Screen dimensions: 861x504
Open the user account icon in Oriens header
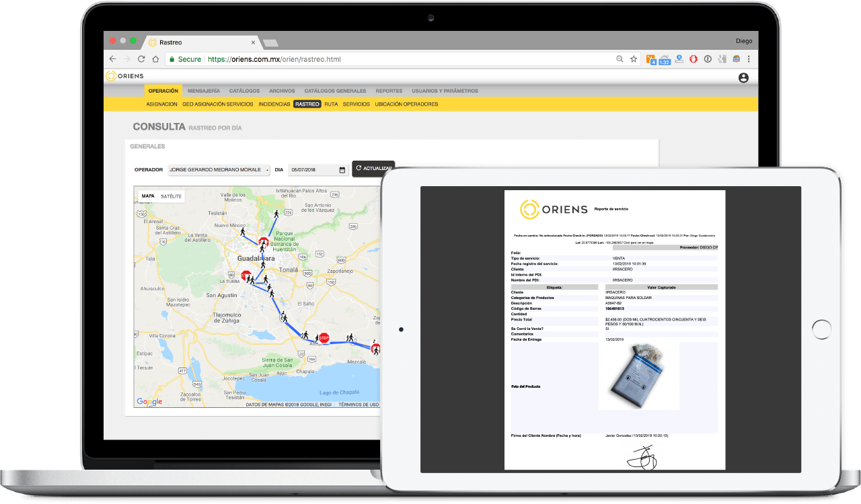point(743,77)
